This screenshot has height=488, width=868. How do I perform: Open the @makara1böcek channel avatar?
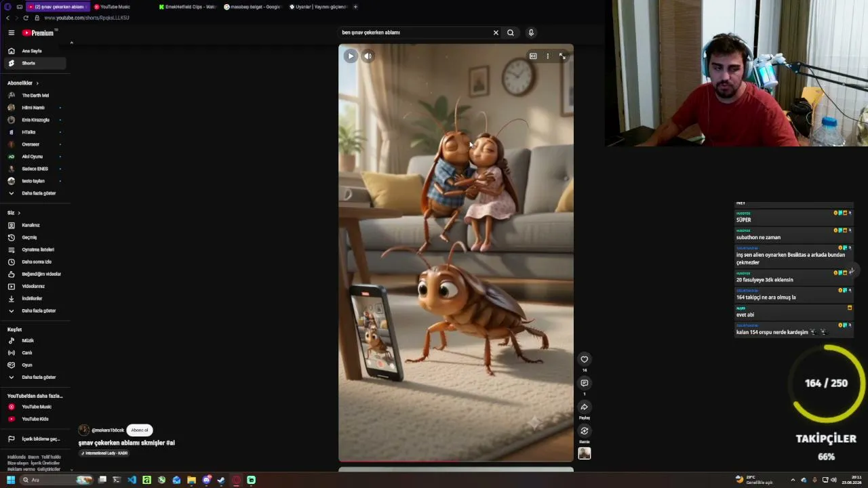pos(84,430)
